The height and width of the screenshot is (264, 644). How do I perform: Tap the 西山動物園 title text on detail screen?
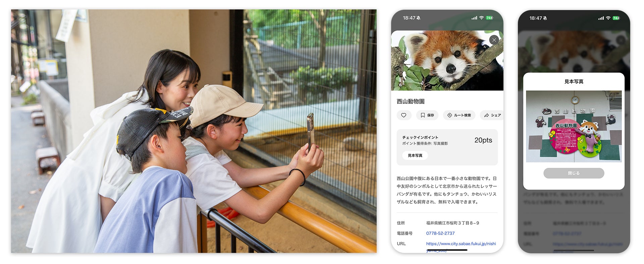pyautogui.click(x=411, y=102)
